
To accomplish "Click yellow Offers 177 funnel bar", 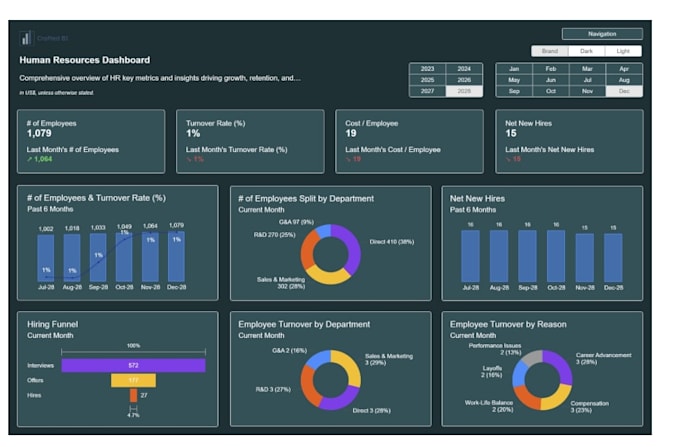I will tap(134, 380).
